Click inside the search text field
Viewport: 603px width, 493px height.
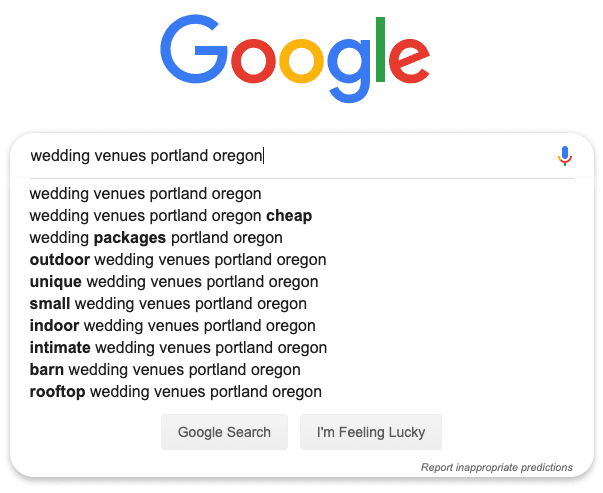[292, 156]
